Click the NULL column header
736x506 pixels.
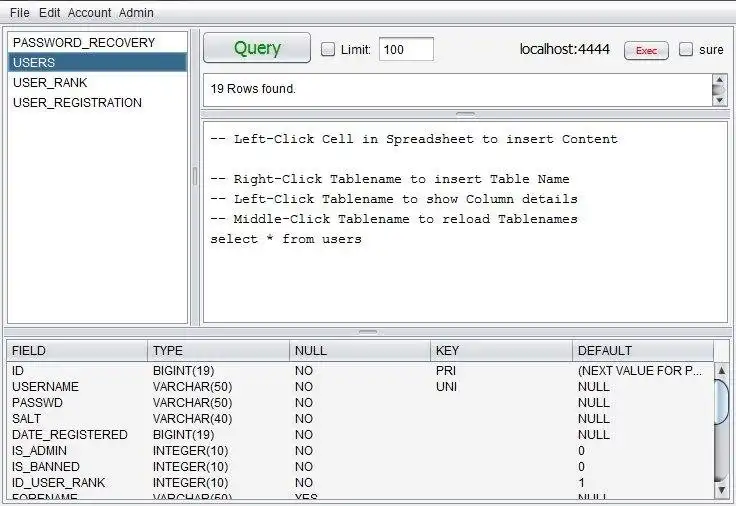click(360, 351)
